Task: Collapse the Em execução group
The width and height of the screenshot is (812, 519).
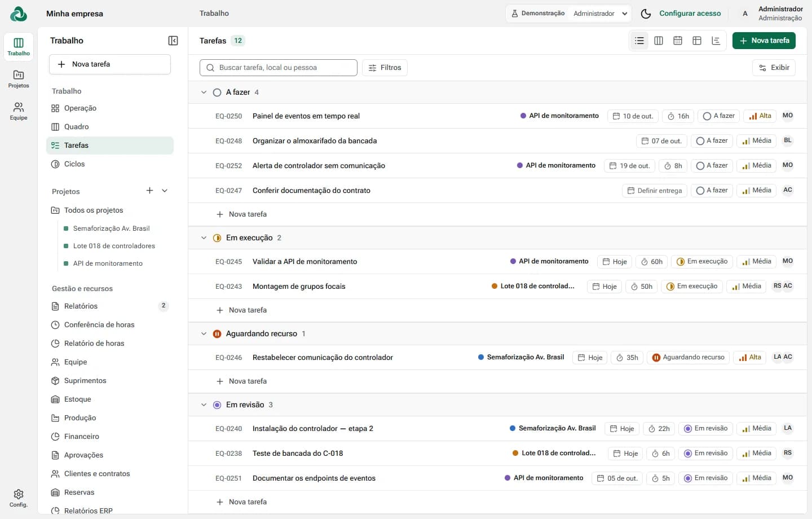Action: pyautogui.click(x=204, y=237)
